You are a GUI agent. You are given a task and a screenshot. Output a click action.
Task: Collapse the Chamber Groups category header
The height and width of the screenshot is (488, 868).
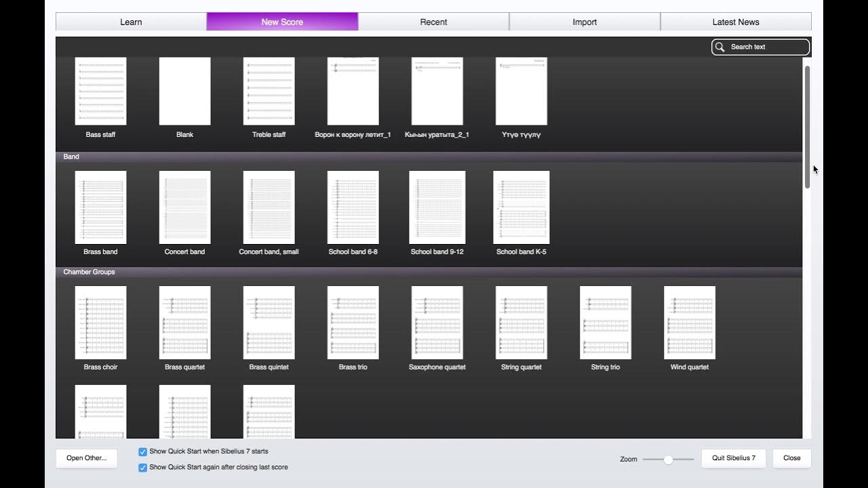[x=429, y=272]
